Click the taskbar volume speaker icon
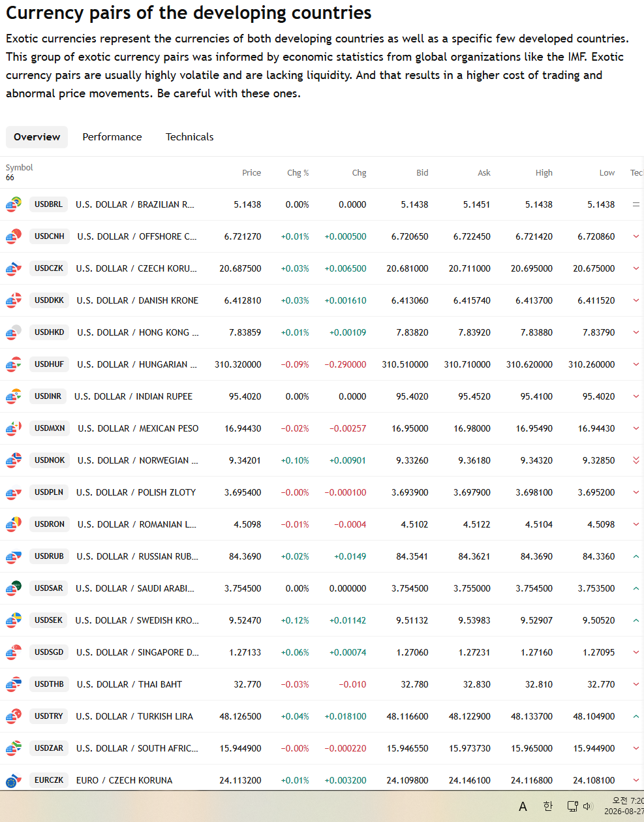 click(x=587, y=806)
